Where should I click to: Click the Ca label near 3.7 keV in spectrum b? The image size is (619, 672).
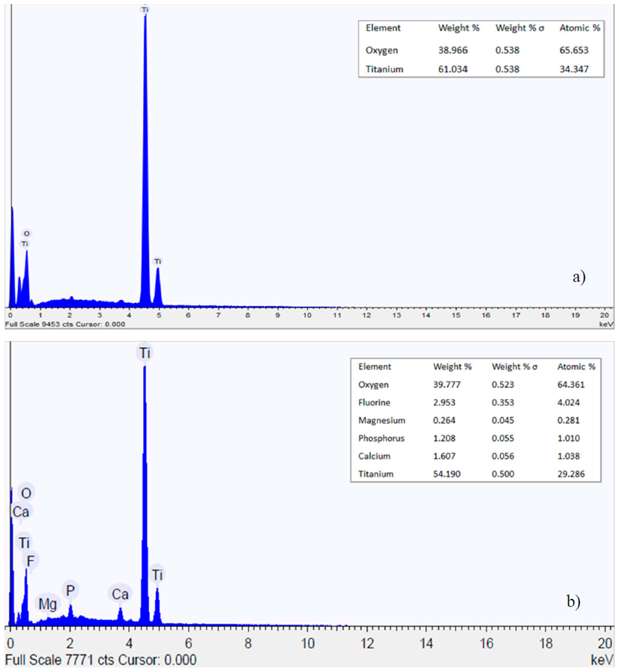click(120, 594)
